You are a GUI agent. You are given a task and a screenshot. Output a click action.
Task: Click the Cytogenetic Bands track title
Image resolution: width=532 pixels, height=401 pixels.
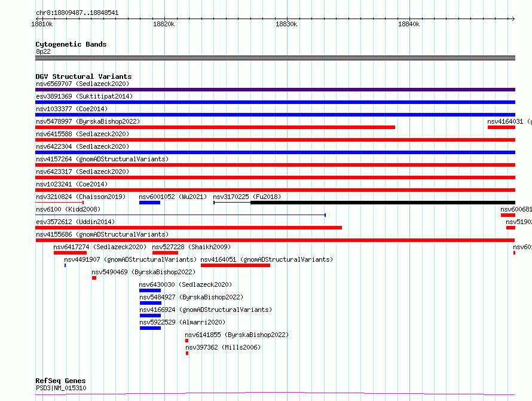(71, 44)
